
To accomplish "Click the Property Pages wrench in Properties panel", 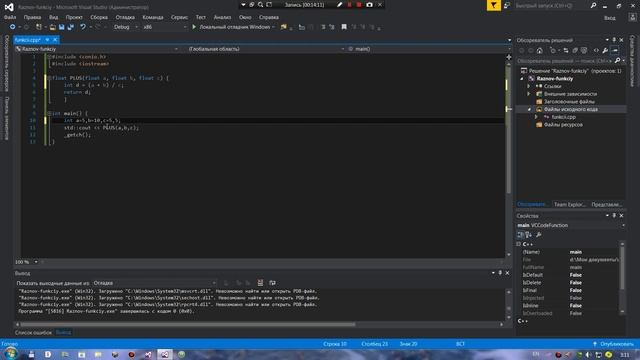I will tap(539, 235).
